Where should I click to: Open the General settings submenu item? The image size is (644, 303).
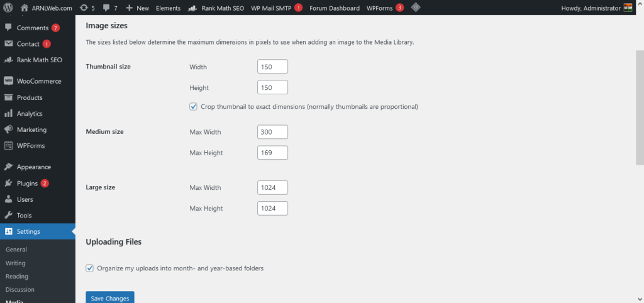16,250
